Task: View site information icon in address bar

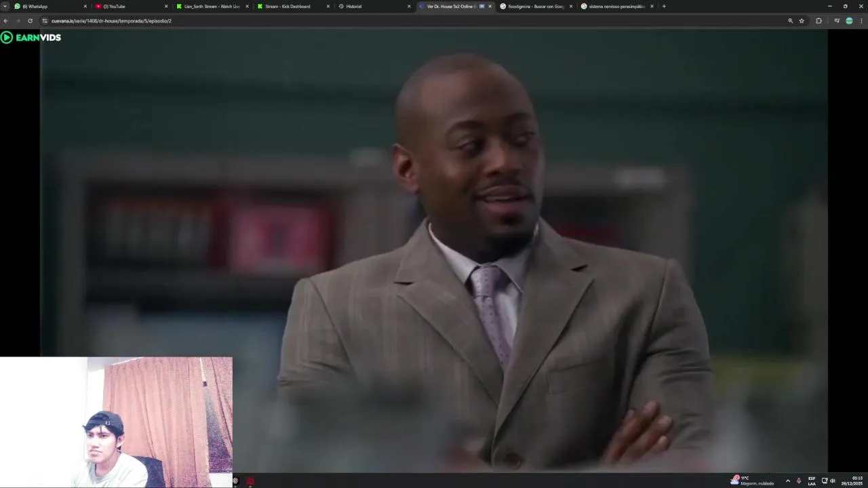Action: tap(45, 21)
